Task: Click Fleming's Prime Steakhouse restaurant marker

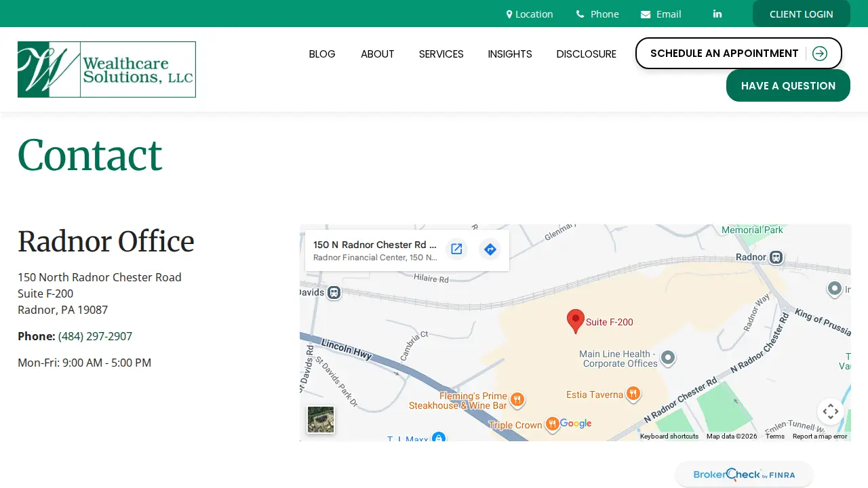Action: (517, 399)
